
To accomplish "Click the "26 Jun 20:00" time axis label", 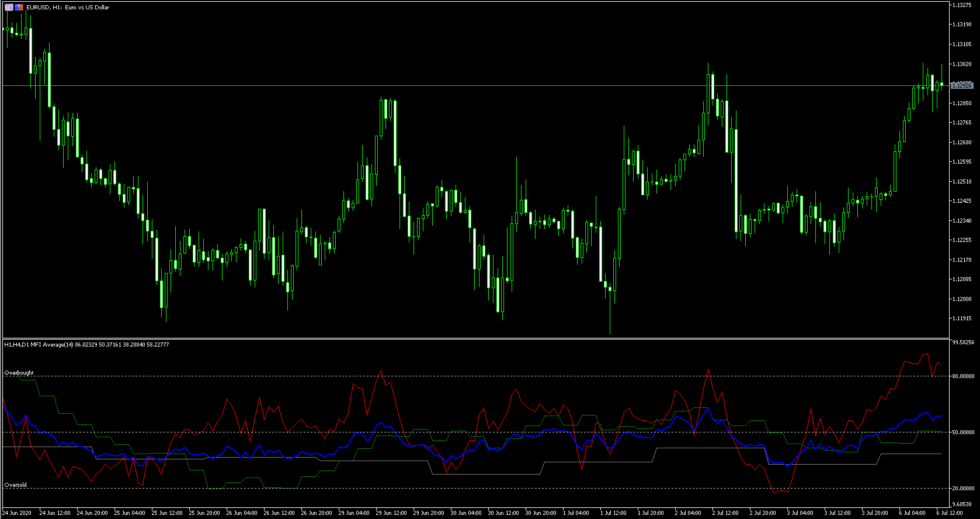I will coord(317,513).
